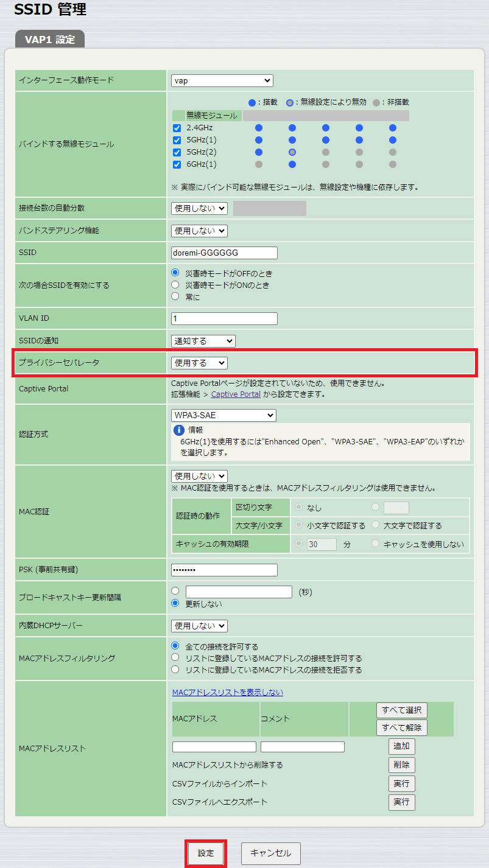The height and width of the screenshot is (868, 489).
Task: Open the 内蔵DHCPサーバー dropdown
Action: pyautogui.click(x=199, y=625)
